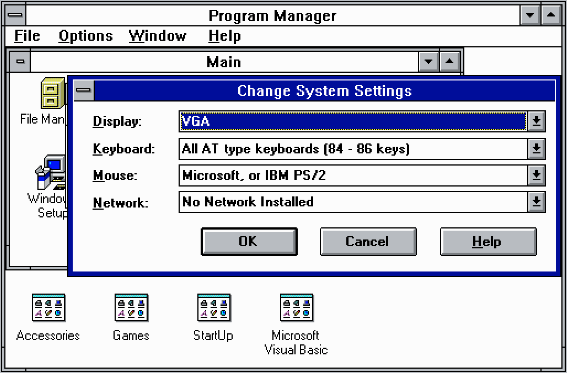Minimize the Program Manager window
567x373 pixels.
(x=530, y=16)
